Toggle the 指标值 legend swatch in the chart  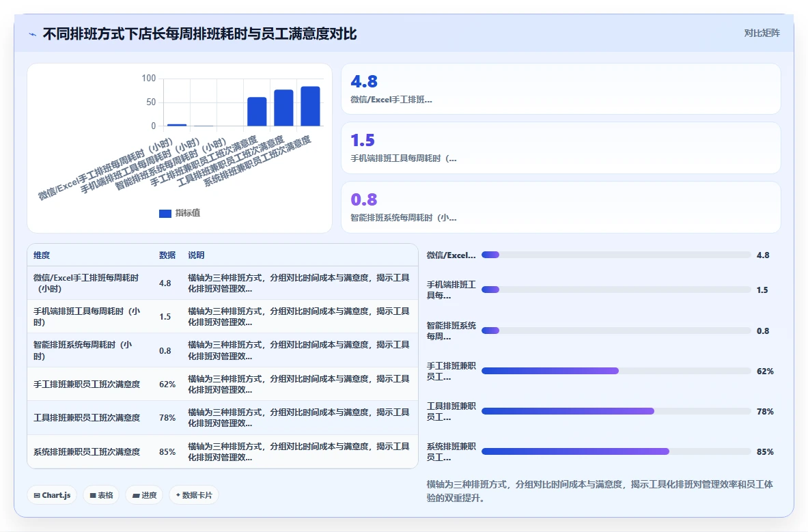[x=165, y=213]
